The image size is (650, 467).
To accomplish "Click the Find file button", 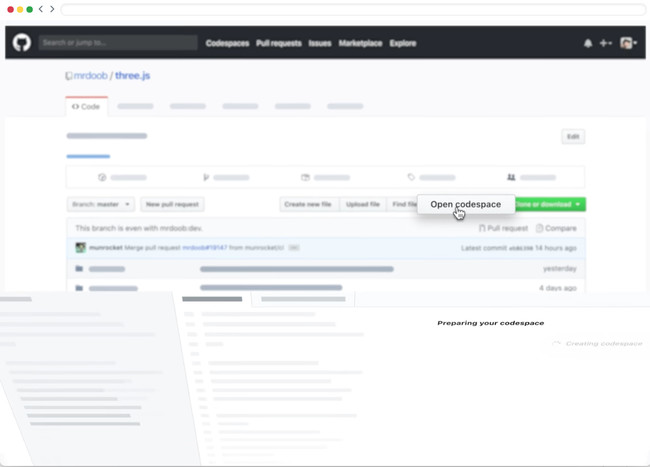I will click(403, 204).
